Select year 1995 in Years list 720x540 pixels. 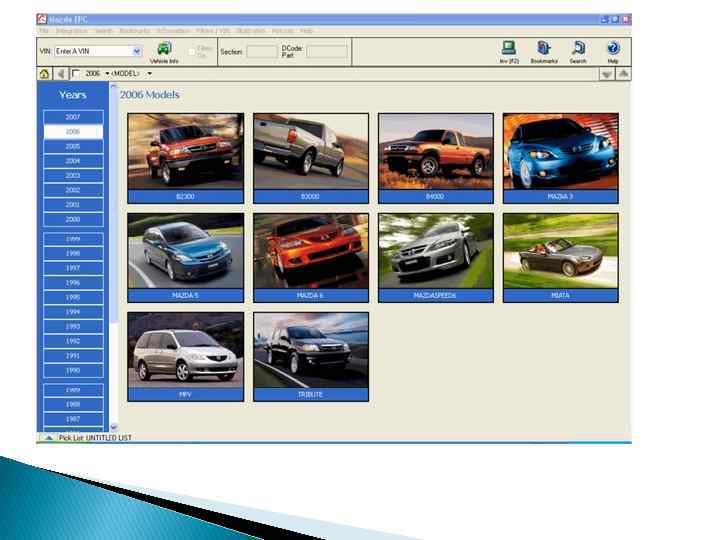(x=73, y=298)
